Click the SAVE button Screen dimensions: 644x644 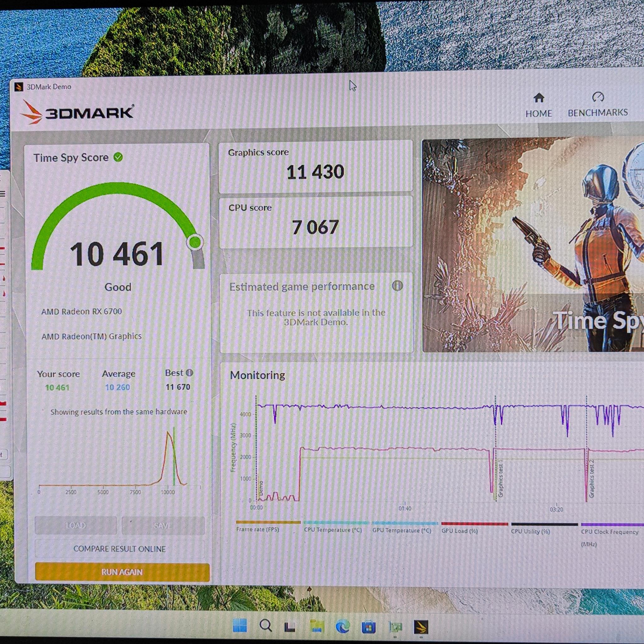(x=163, y=526)
